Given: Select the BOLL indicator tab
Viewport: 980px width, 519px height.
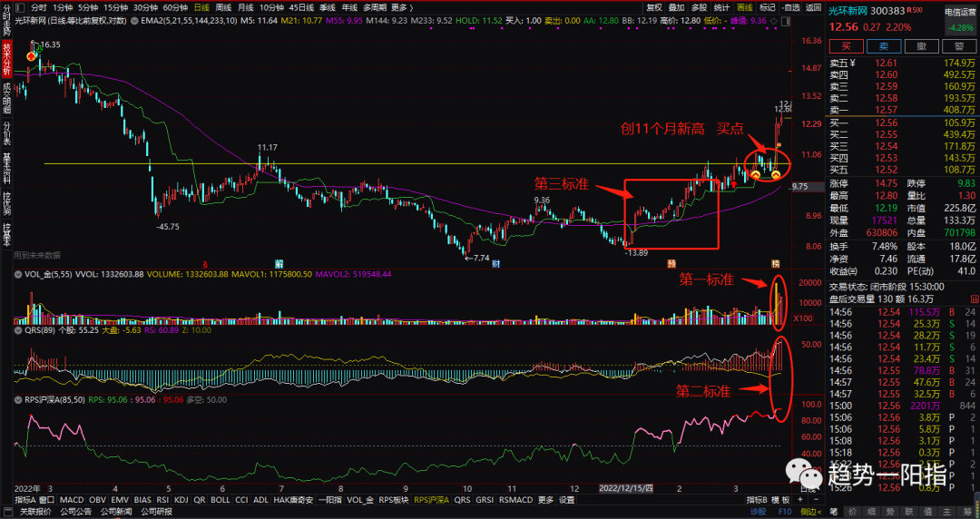Looking at the screenshot, I should [x=220, y=500].
